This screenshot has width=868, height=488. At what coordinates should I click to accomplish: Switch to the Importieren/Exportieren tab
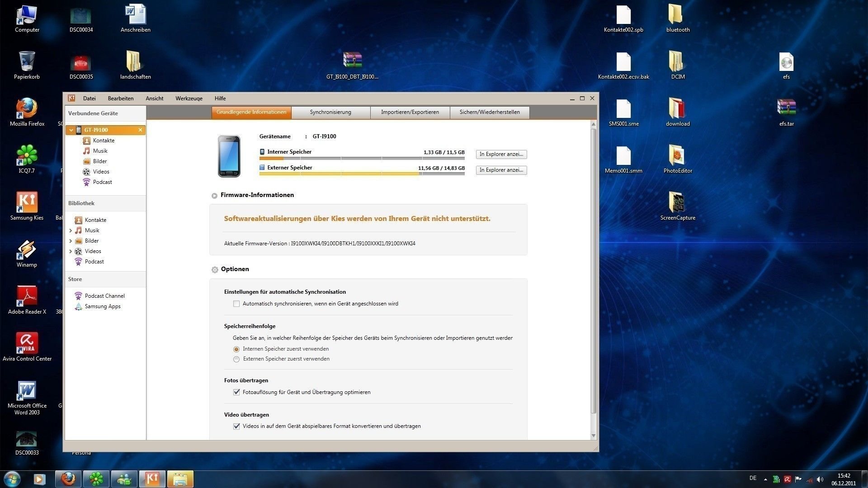coord(410,112)
